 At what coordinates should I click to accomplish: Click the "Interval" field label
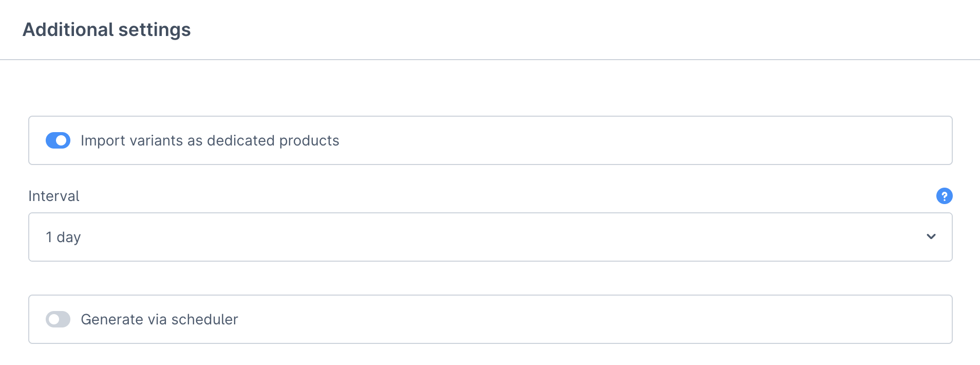[x=54, y=196]
